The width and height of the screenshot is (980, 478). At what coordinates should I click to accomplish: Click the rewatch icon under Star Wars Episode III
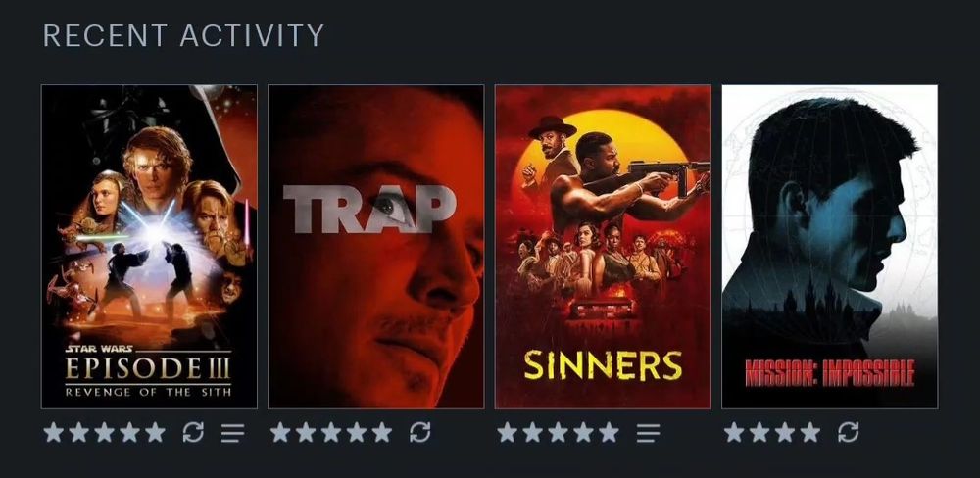click(x=193, y=432)
